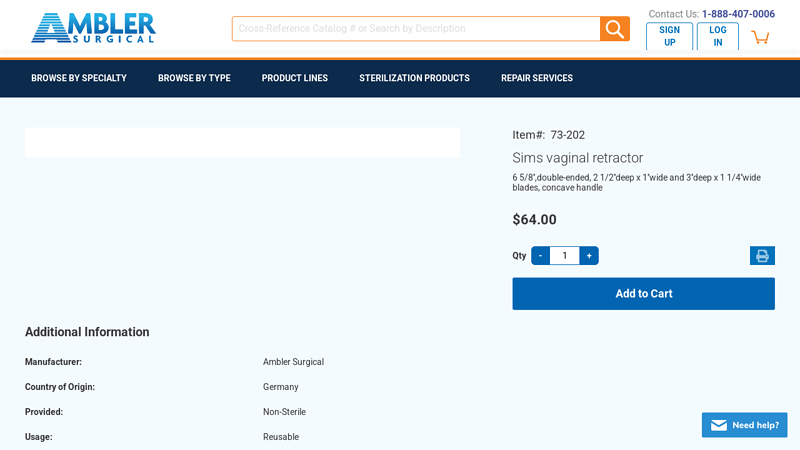Click the print page icon

762,256
